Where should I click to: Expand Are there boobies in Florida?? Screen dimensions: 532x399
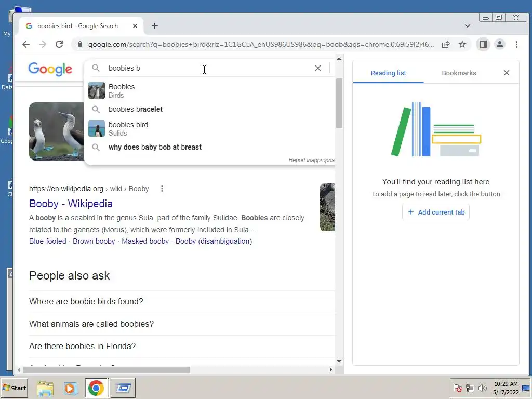point(182,347)
